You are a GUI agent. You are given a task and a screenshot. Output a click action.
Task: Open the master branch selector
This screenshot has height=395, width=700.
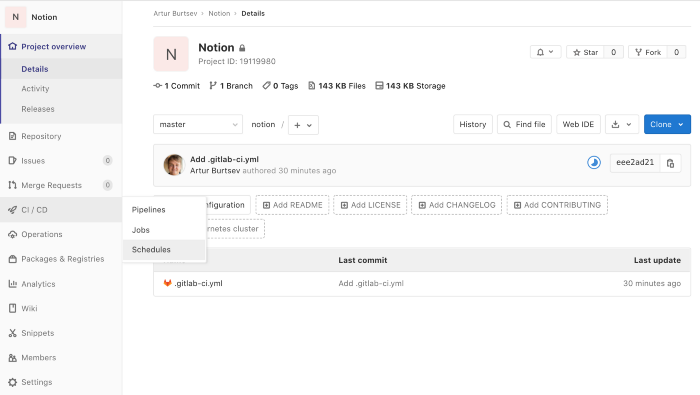(198, 125)
